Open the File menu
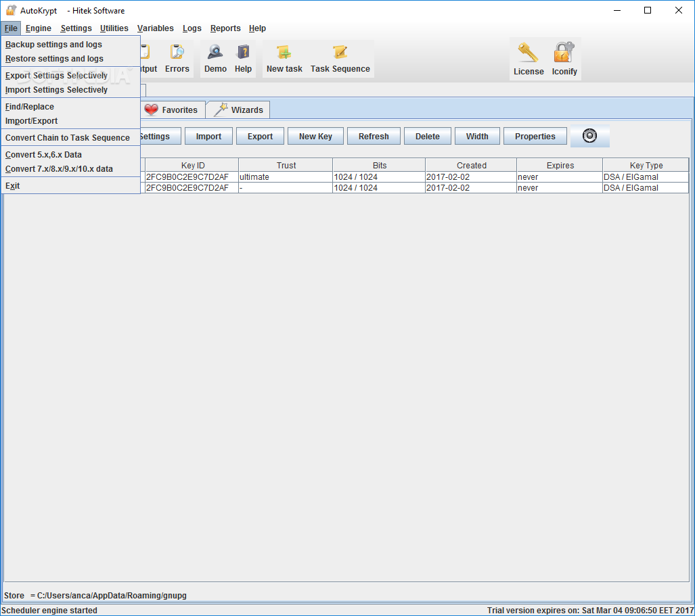 pyautogui.click(x=11, y=28)
